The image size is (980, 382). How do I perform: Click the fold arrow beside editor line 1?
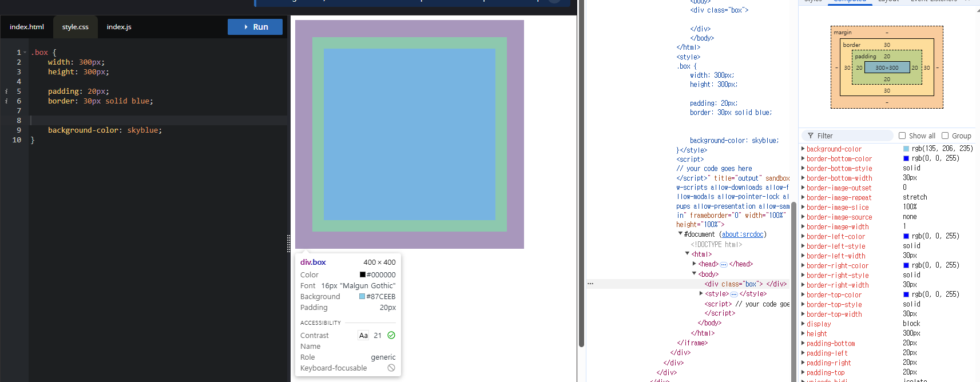[x=25, y=53]
